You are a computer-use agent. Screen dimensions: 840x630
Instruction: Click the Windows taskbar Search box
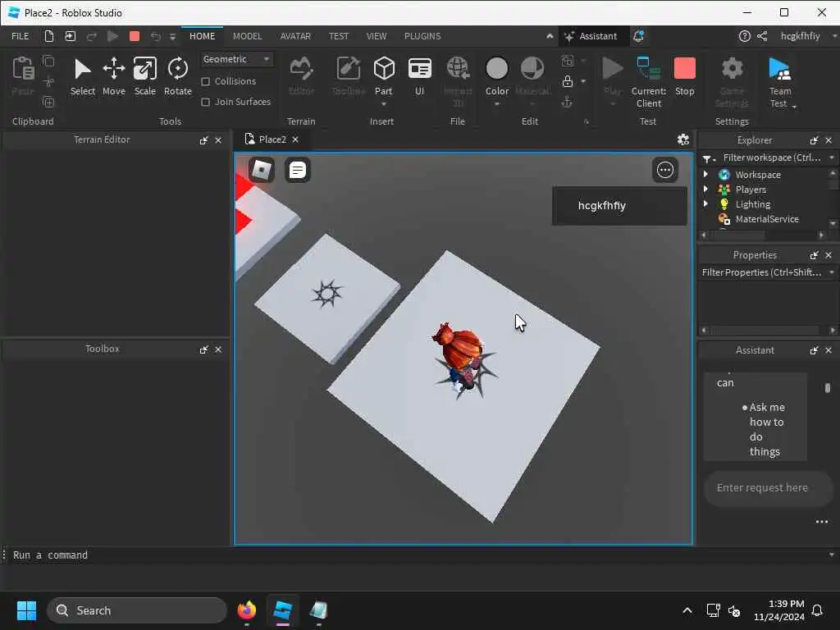[x=137, y=610]
